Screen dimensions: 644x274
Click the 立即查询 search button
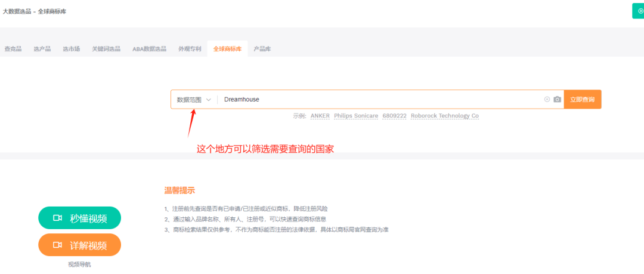point(583,100)
